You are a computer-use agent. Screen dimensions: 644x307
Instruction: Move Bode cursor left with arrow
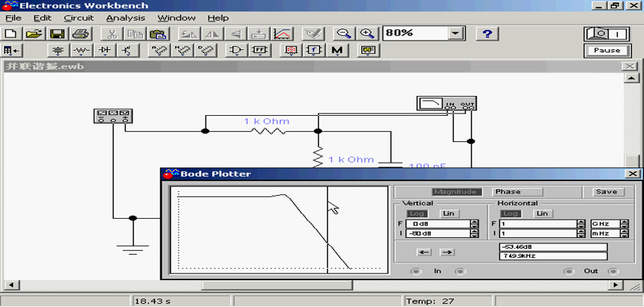tap(425, 253)
